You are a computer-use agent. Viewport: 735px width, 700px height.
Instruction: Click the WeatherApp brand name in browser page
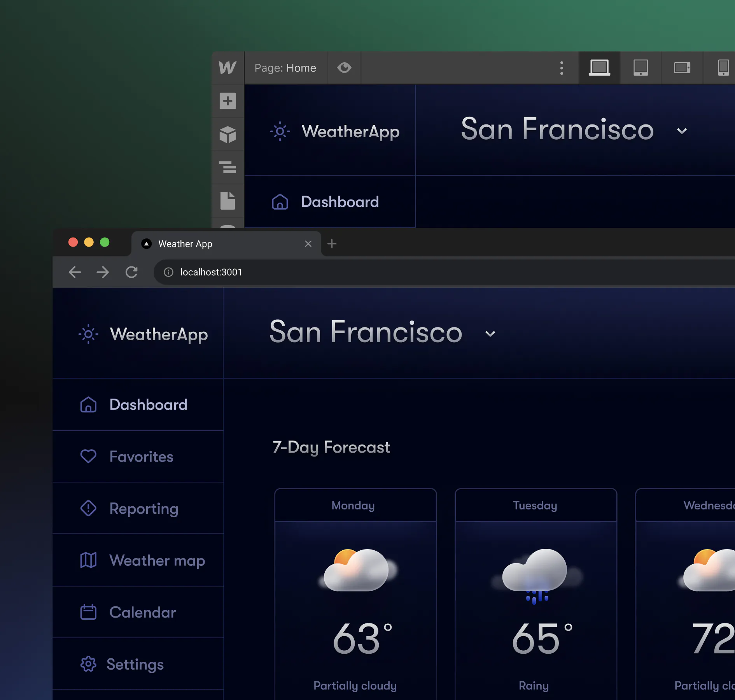point(159,334)
